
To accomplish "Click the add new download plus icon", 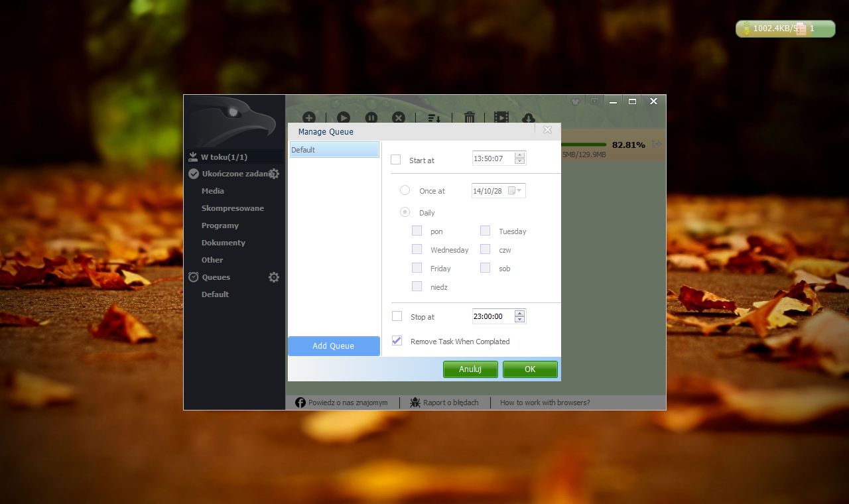I will pos(309,118).
